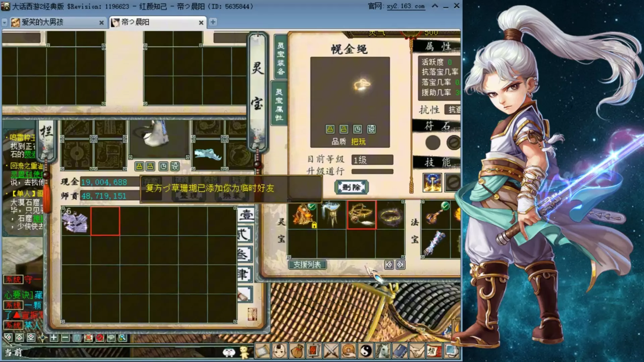Select the silver gauntlet magic treasure
Viewport: 644px width, 362px height.
coord(436,244)
